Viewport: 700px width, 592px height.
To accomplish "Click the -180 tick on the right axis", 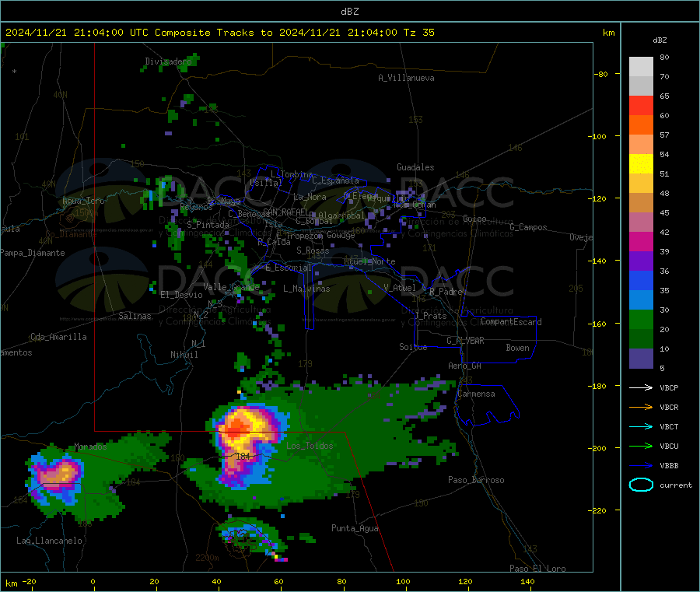I will [600, 386].
